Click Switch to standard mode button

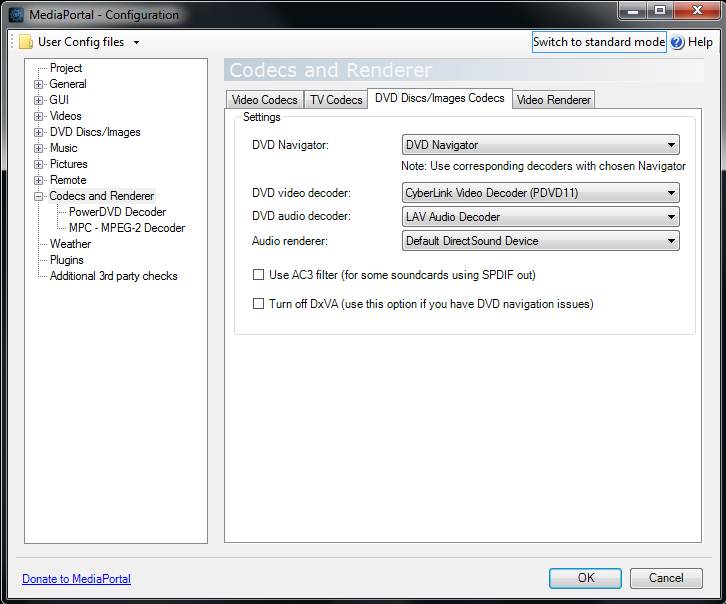599,42
